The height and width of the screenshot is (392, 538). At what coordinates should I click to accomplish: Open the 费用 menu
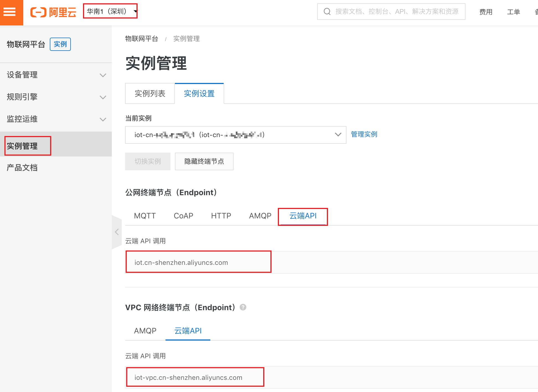486,12
